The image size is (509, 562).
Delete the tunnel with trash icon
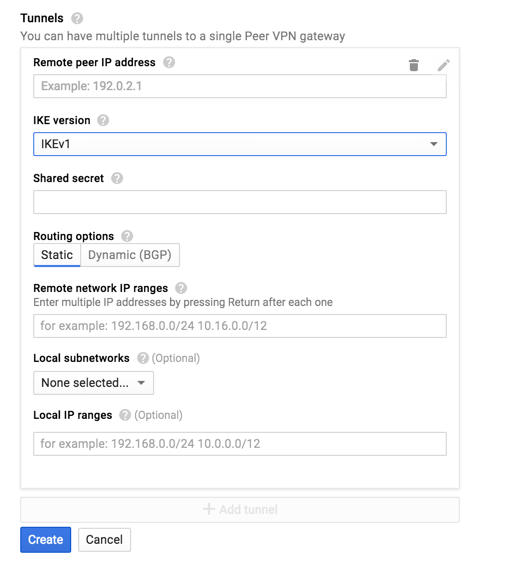414,65
